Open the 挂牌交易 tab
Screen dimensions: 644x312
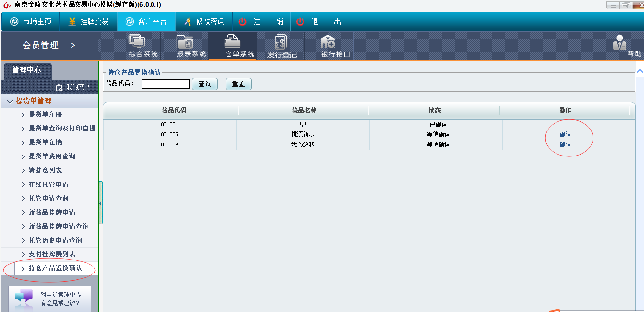(88, 22)
